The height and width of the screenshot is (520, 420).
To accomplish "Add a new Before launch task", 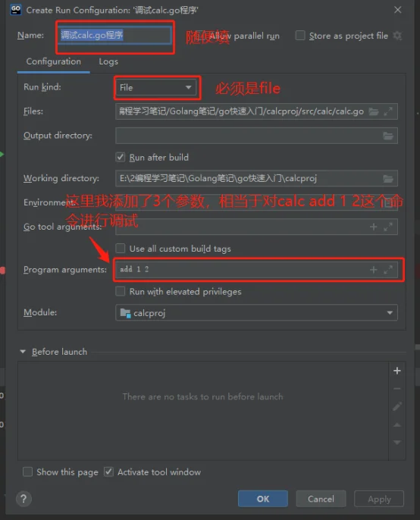I will (396, 371).
